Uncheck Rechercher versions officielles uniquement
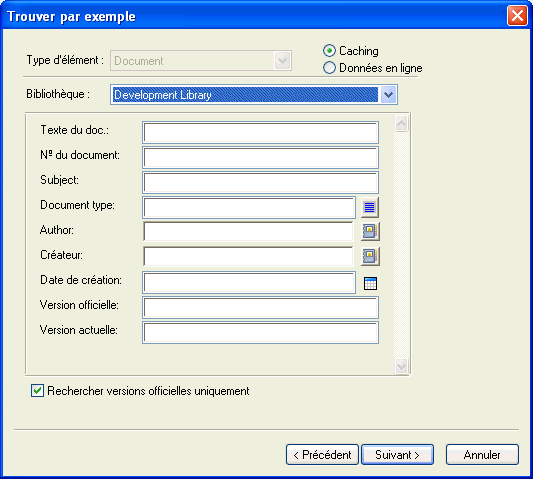Viewport: 533px width, 479px height. (37, 391)
